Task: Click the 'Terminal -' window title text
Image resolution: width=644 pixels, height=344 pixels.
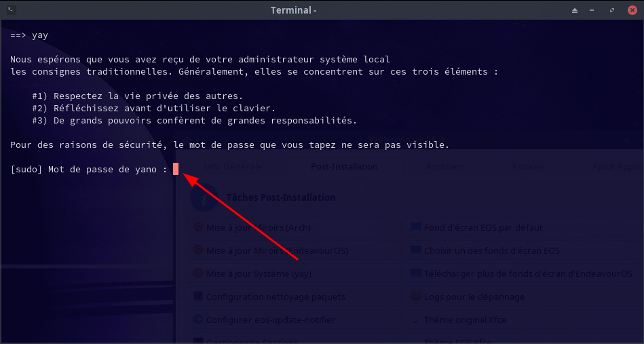Action: click(294, 10)
